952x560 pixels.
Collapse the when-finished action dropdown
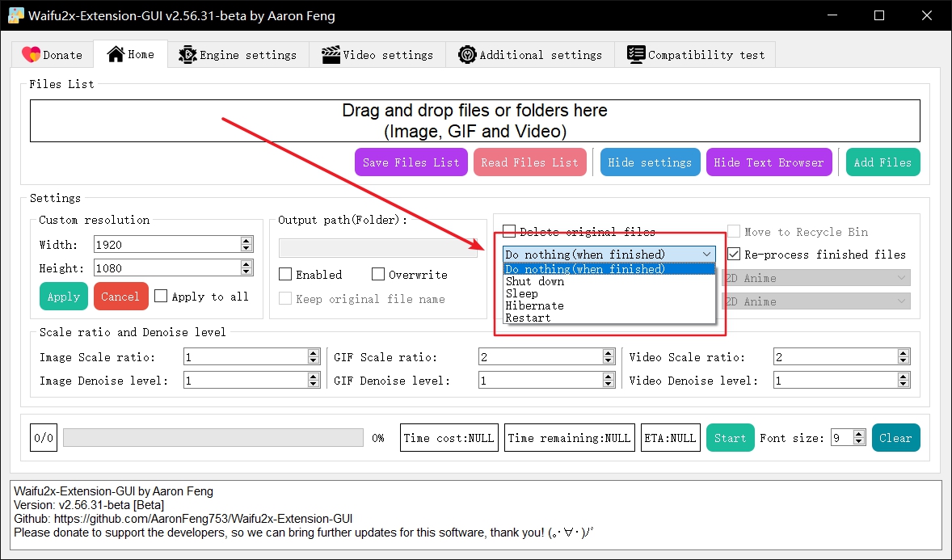tap(609, 254)
